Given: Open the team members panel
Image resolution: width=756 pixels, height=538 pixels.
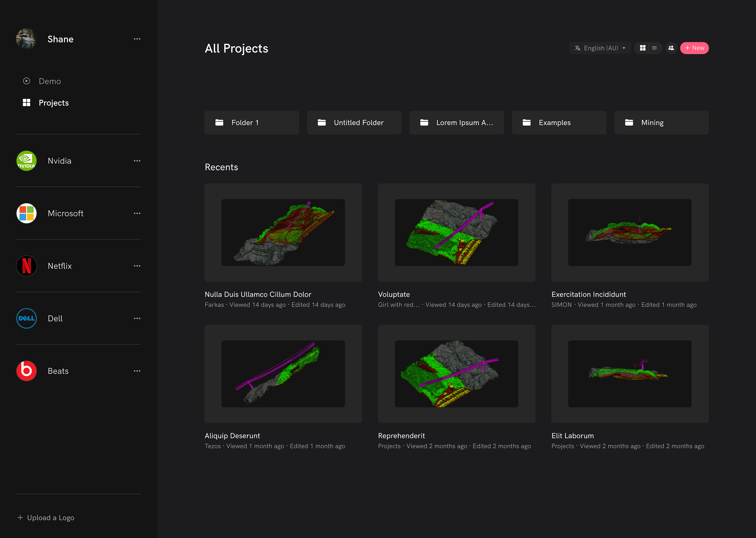Looking at the screenshot, I should point(671,48).
